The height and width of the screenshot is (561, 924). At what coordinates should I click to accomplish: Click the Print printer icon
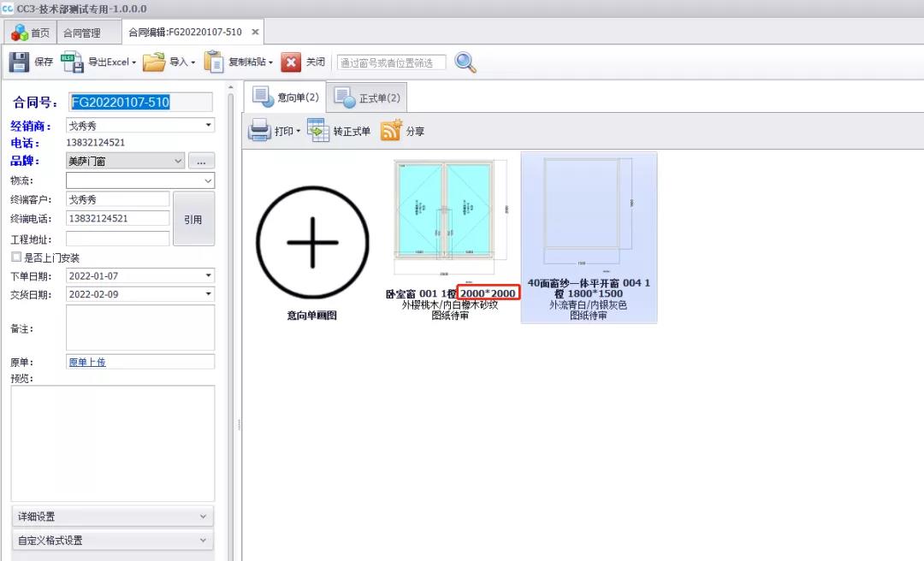pyautogui.click(x=259, y=131)
